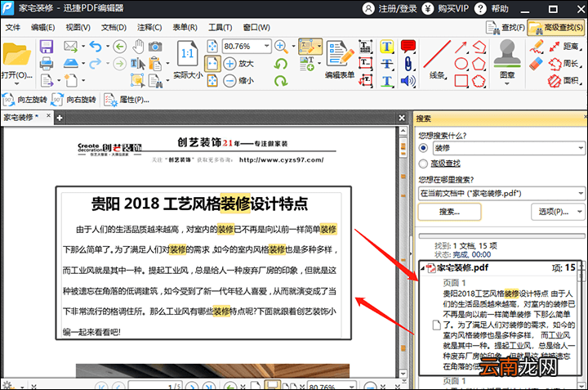Select the simple search radio button
The width and height of the screenshot is (588, 390).
423,148
